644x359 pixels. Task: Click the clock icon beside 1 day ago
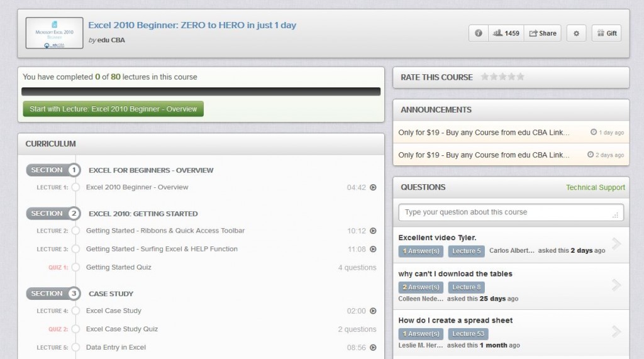pyautogui.click(x=594, y=132)
